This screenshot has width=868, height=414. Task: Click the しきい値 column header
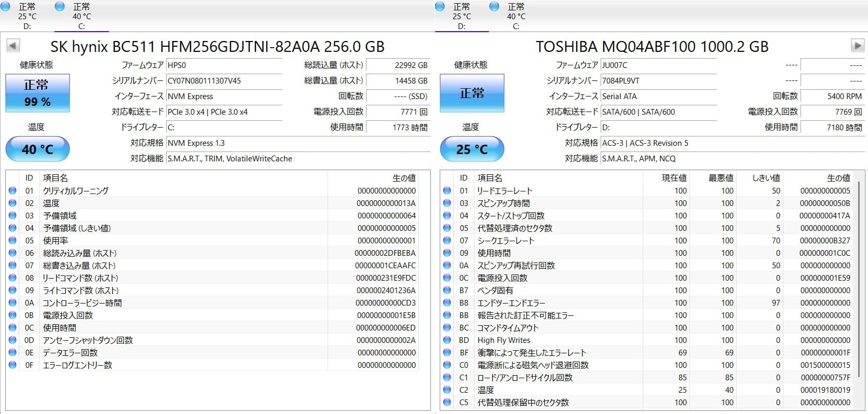766,178
